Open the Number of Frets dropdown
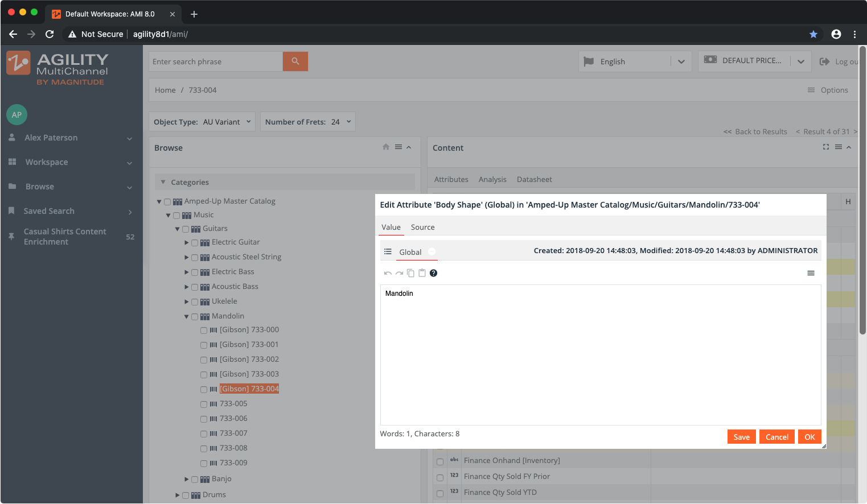The width and height of the screenshot is (867, 504). click(308, 122)
